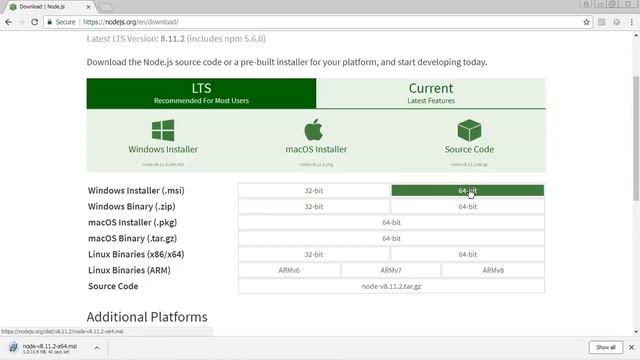Click the Apple logo macOS icon
The width and height of the screenshot is (640, 360).
tap(313, 130)
